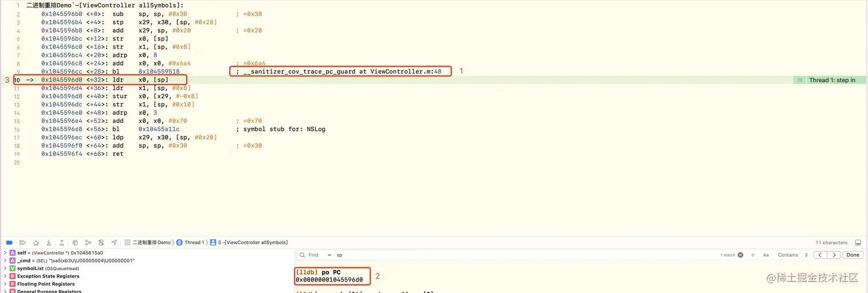This screenshot has width=868, height=293.
Task: Click the 'ret' instruction line
Action: [x=82, y=154]
